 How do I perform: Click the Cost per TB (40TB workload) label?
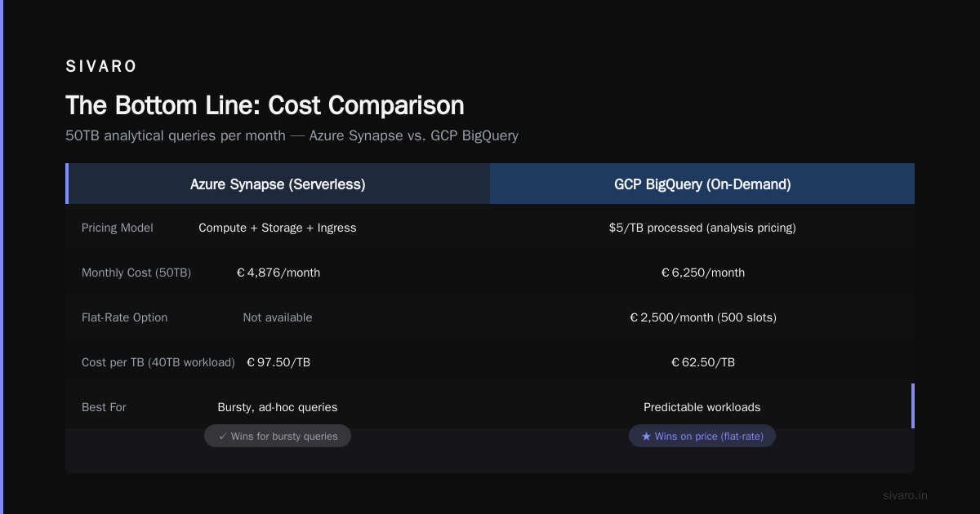click(x=158, y=362)
